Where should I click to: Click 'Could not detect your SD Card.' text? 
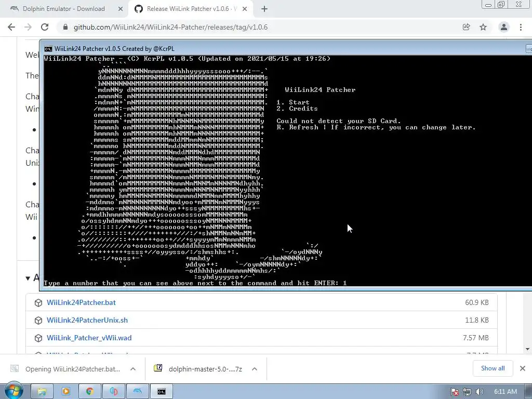pyautogui.click(x=339, y=121)
